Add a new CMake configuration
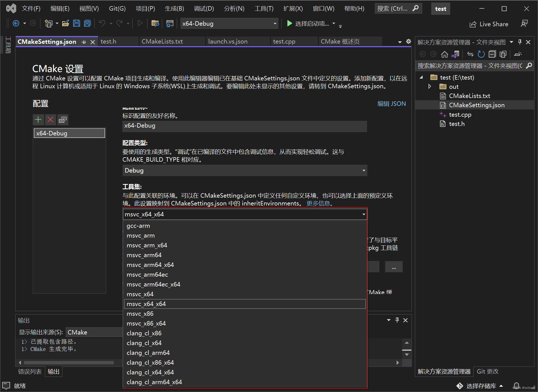Image resolution: width=538 pixels, height=392 pixels. [x=38, y=119]
